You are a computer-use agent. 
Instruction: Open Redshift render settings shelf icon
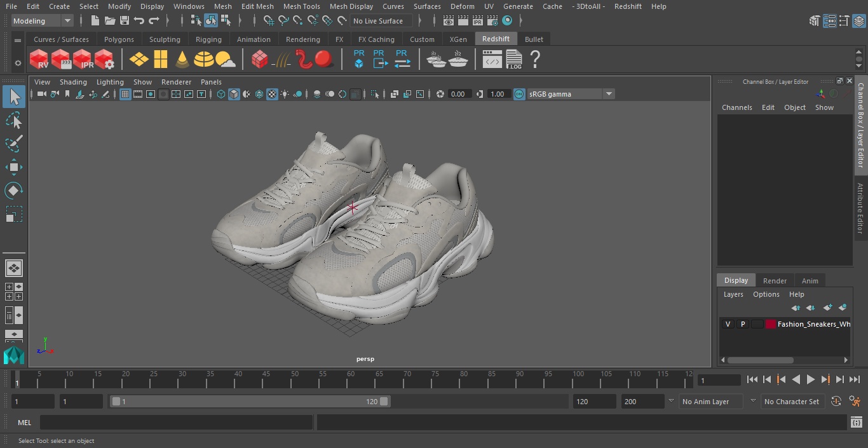(104, 60)
